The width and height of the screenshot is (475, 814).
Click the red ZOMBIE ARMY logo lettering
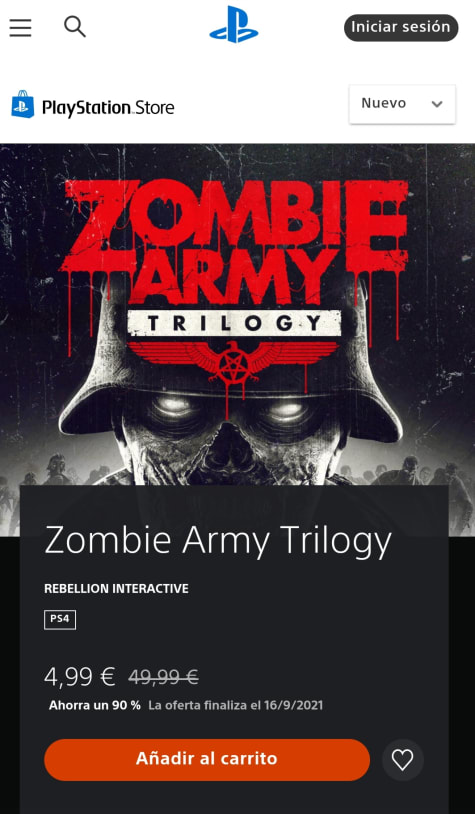click(235, 241)
